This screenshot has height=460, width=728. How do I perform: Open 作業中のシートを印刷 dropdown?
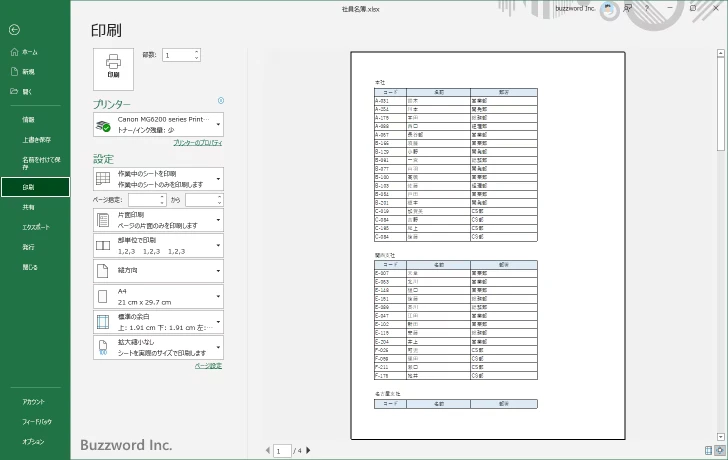coord(158,179)
